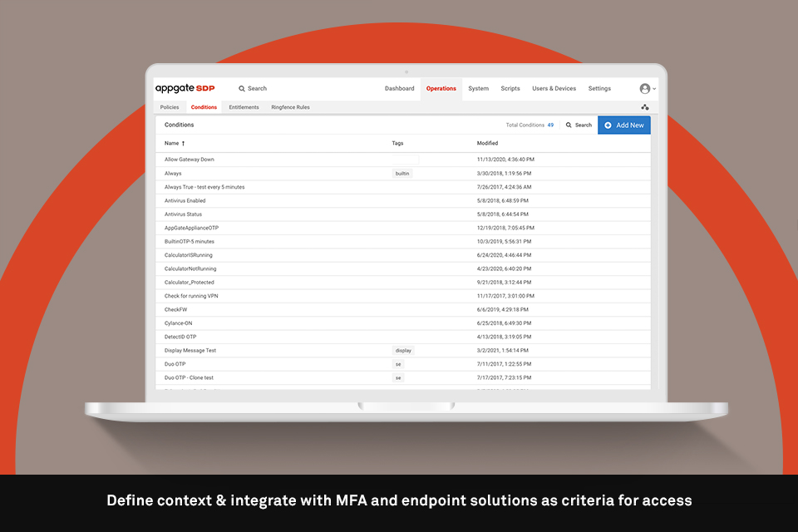
Task: Click the Add New button
Action: point(624,125)
